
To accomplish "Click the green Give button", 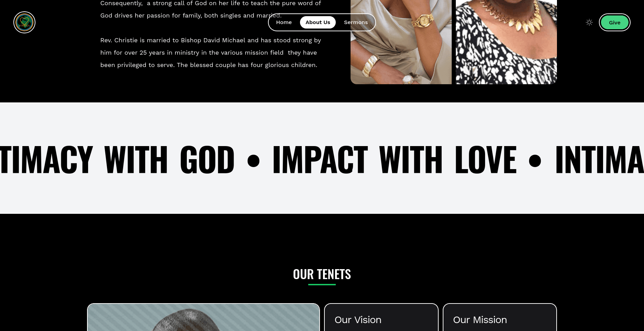I will pos(615,22).
